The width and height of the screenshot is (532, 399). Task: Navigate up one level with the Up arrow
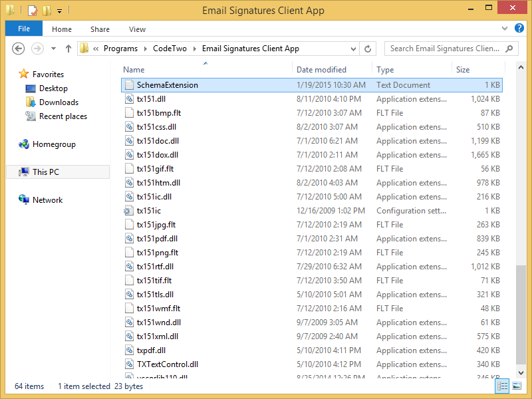click(x=68, y=48)
